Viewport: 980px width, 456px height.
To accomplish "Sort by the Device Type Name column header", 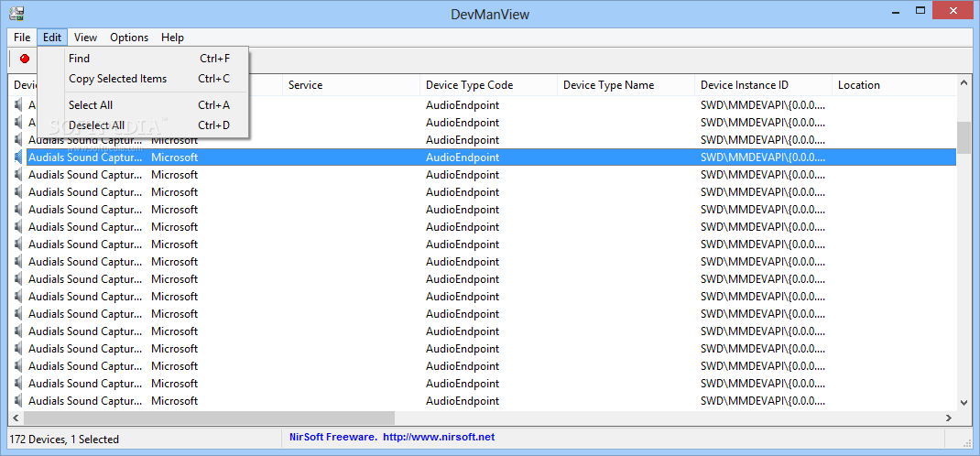I will [626, 85].
